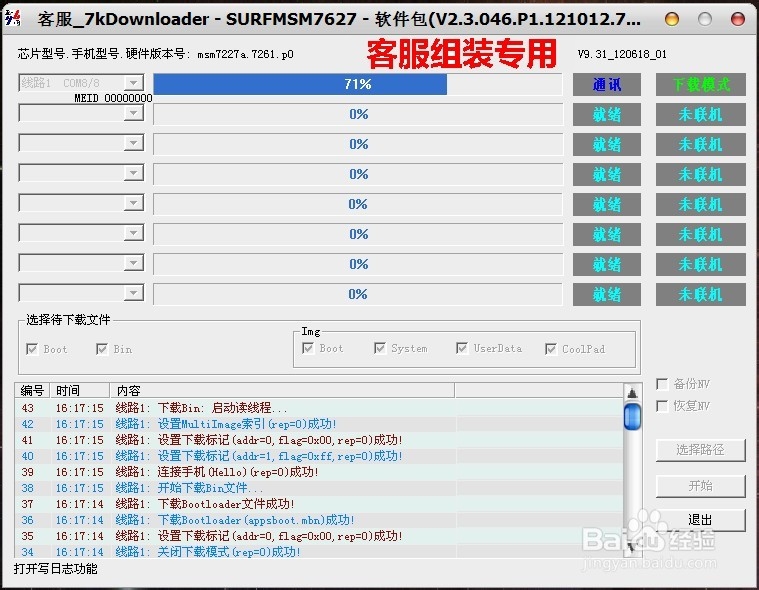Click the 打开写日志功能 status bar text
The image size is (759, 590).
[56, 569]
